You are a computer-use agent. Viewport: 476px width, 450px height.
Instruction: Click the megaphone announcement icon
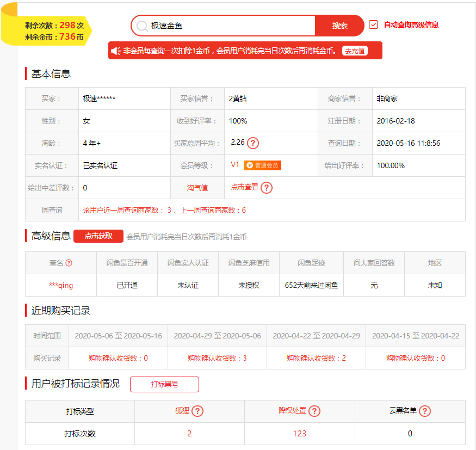tap(115, 50)
